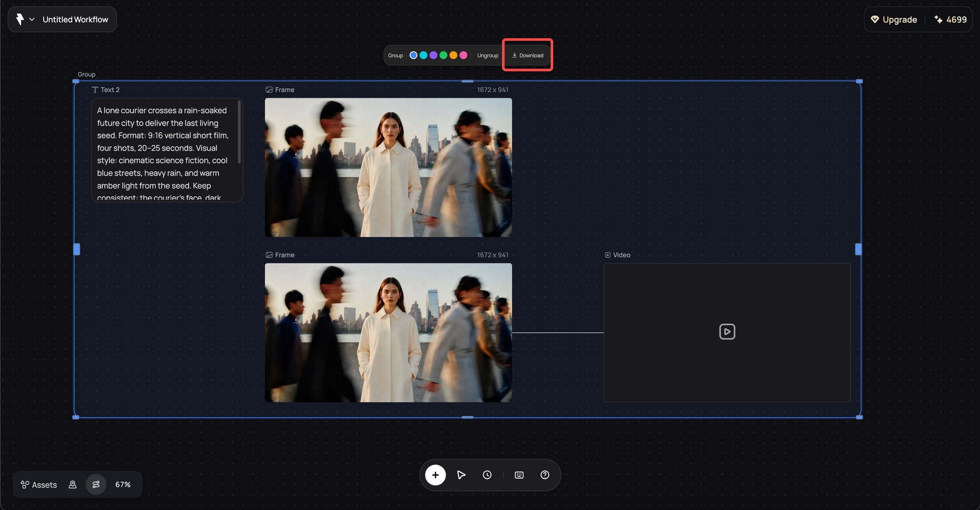Click the Group label above the selection
This screenshot has width=980, height=510.
87,75
